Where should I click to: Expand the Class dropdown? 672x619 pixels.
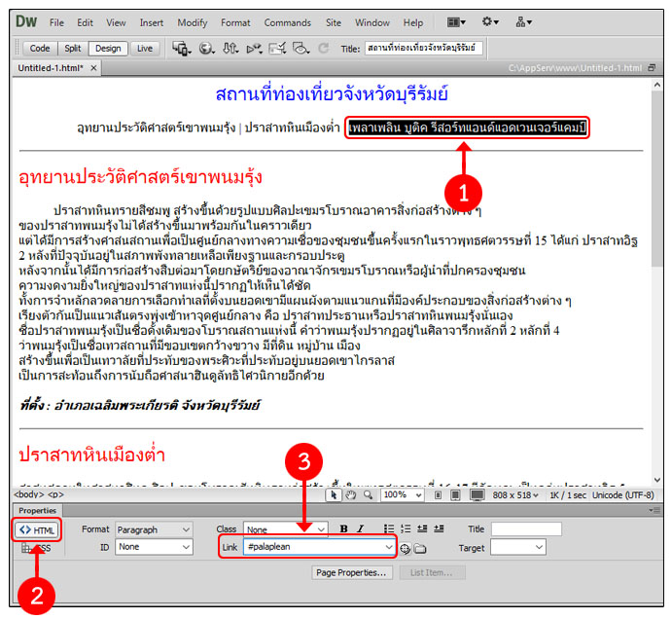(x=285, y=529)
